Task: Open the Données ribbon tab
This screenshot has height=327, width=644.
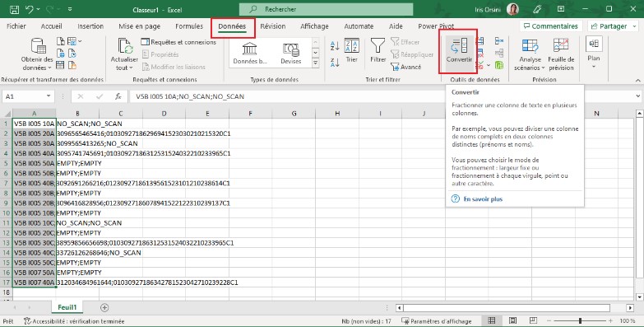Action: (232, 26)
